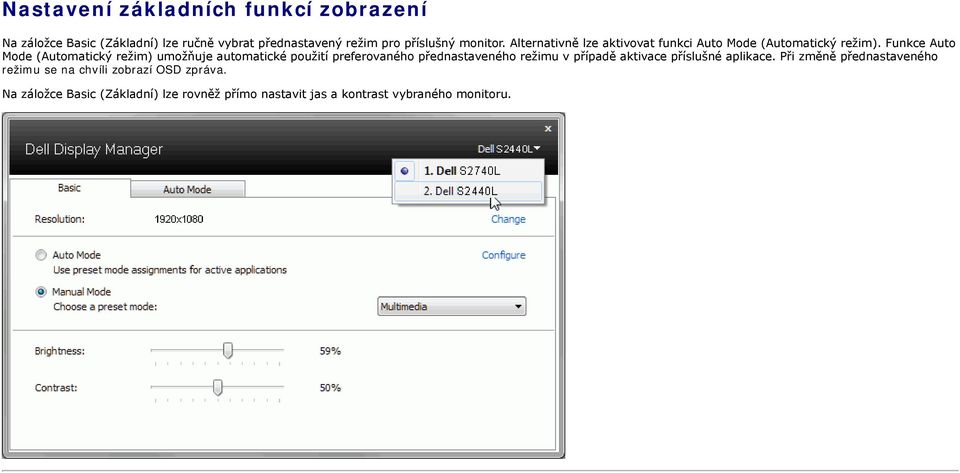Click the 59% brightness value

coord(330,351)
